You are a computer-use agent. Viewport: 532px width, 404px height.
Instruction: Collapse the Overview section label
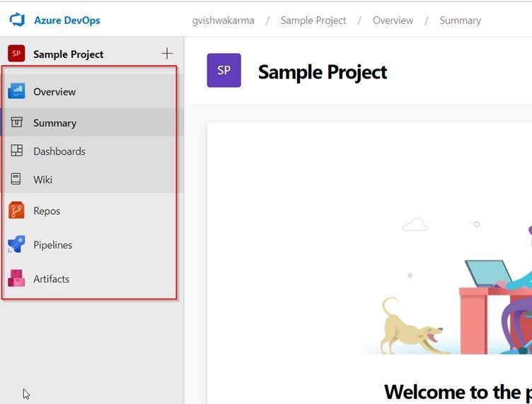pos(54,91)
